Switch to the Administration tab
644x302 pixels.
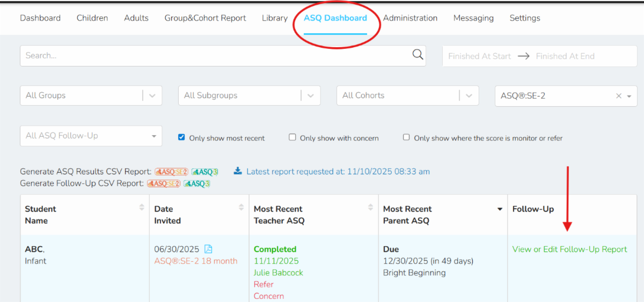(x=410, y=18)
